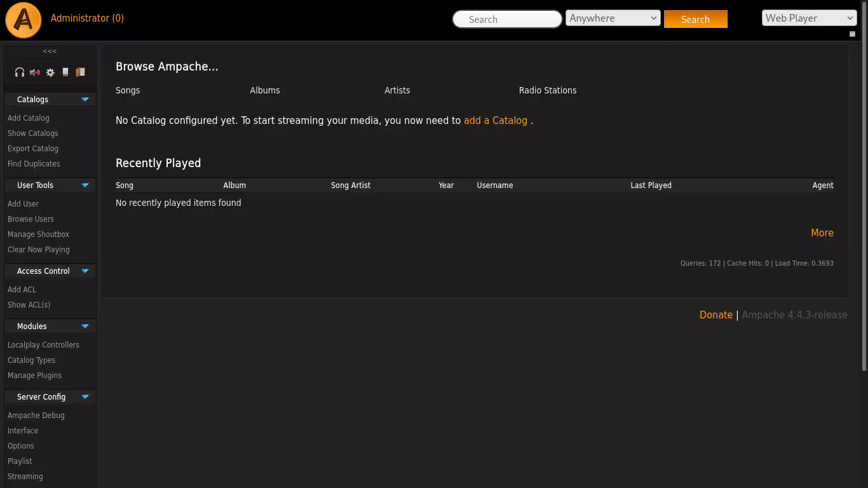Open Add ACL in sidebar
This screenshot has width=868, height=488.
coord(22,290)
